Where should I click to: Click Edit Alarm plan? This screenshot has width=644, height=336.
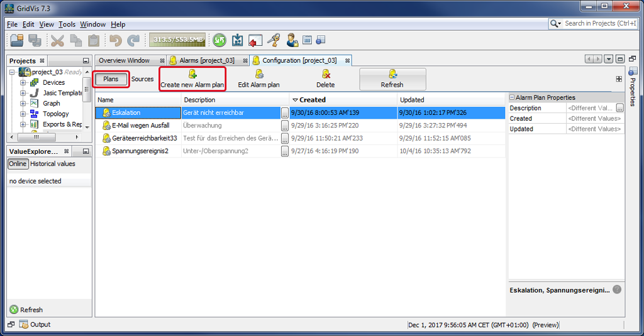coord(258,79)
